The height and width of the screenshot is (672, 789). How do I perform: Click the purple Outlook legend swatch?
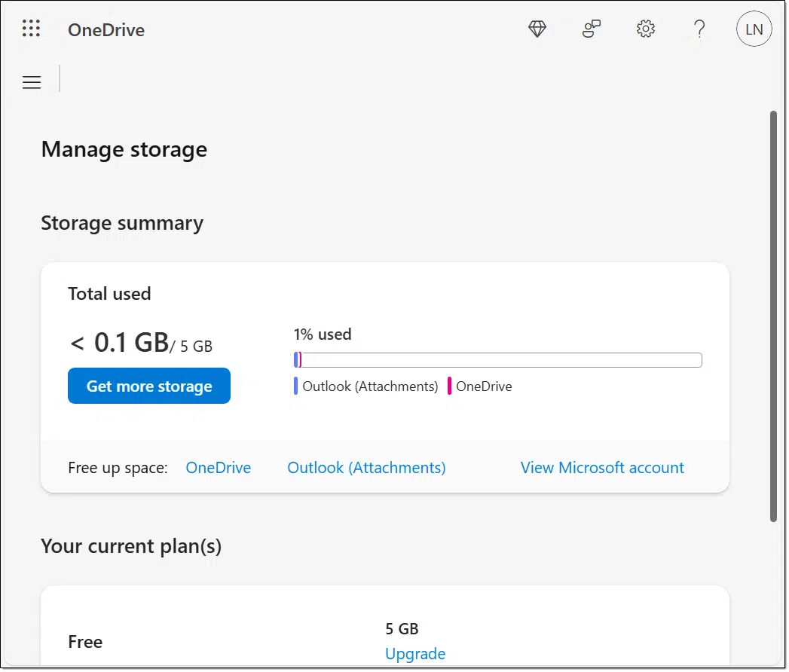296,386
